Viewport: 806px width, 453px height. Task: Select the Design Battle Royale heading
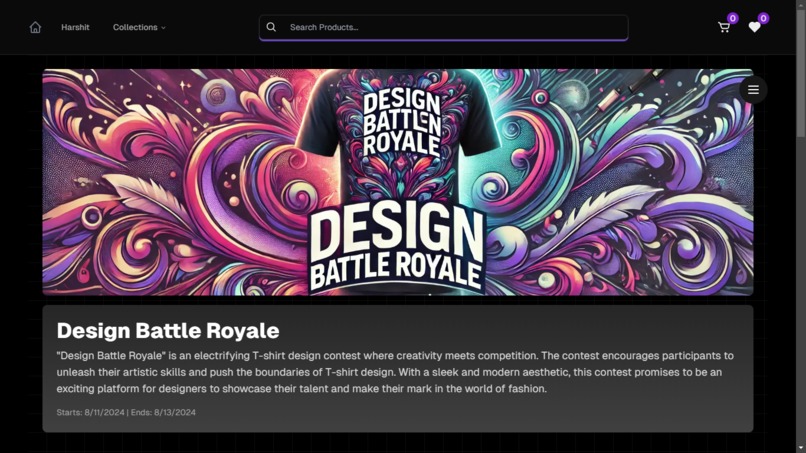pos(168,331)
